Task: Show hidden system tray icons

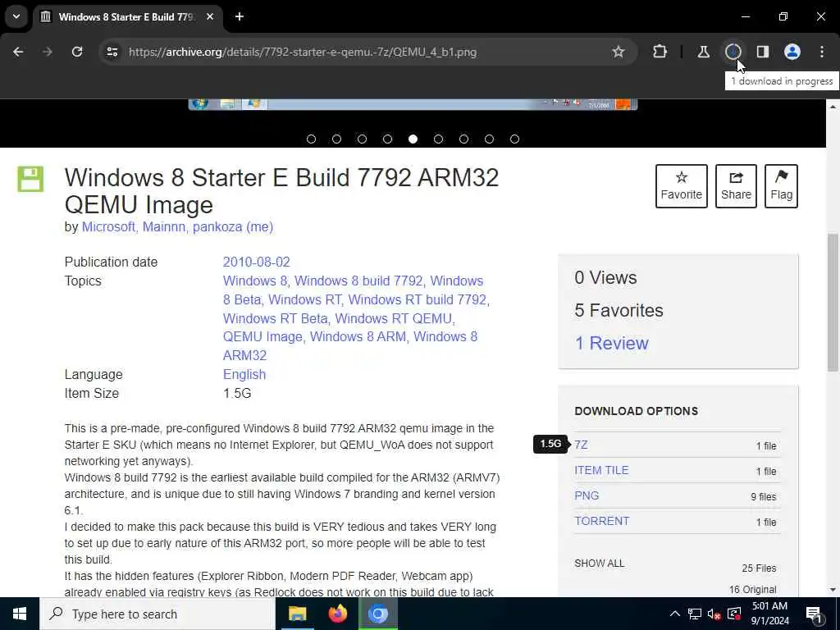Action: [x=675, y=614]
